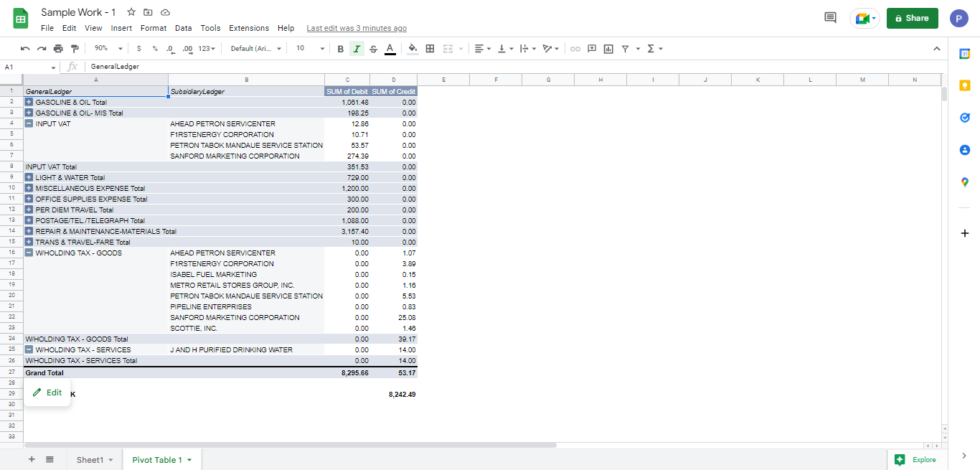Collapse the INPUT VAT group
The height and width of the screenshot is (470, 980).
29,123
